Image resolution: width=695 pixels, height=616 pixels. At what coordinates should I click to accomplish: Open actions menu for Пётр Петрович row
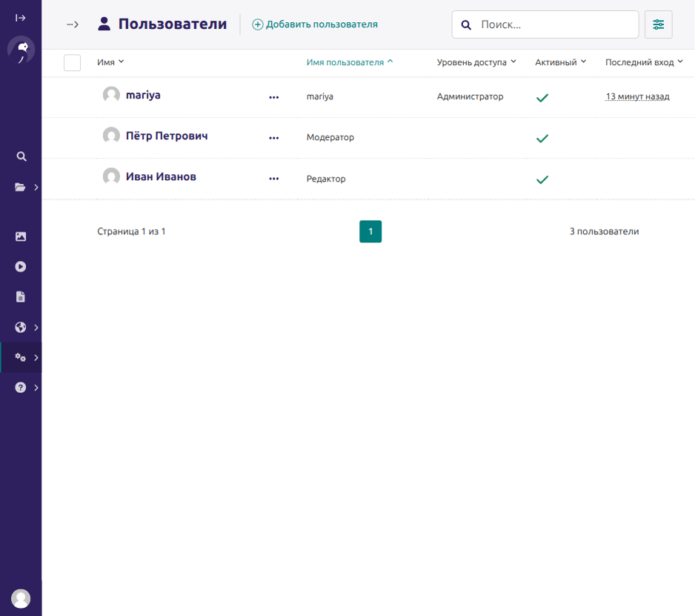click(x=274, y=138)
